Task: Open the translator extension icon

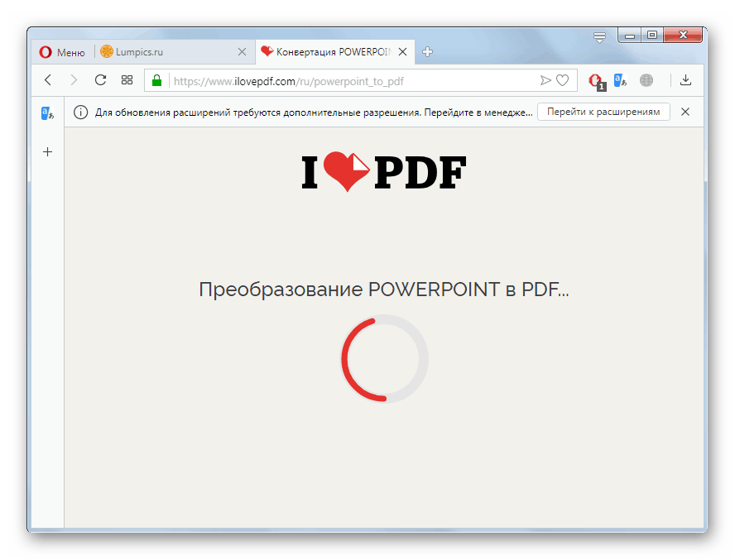Action: click(x=620, y=80)
